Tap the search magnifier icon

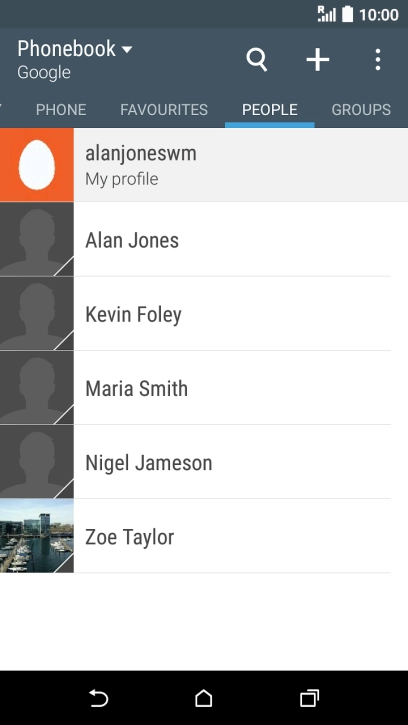257,60
